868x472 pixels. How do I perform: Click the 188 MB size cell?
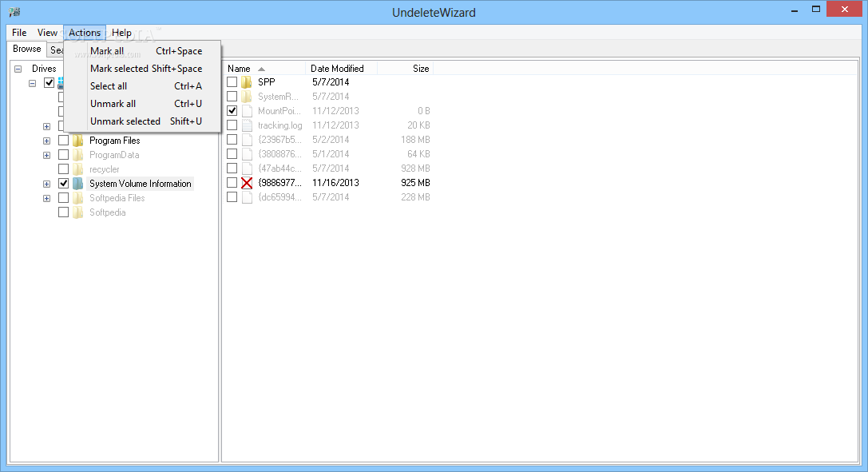[x=415, y=140]
